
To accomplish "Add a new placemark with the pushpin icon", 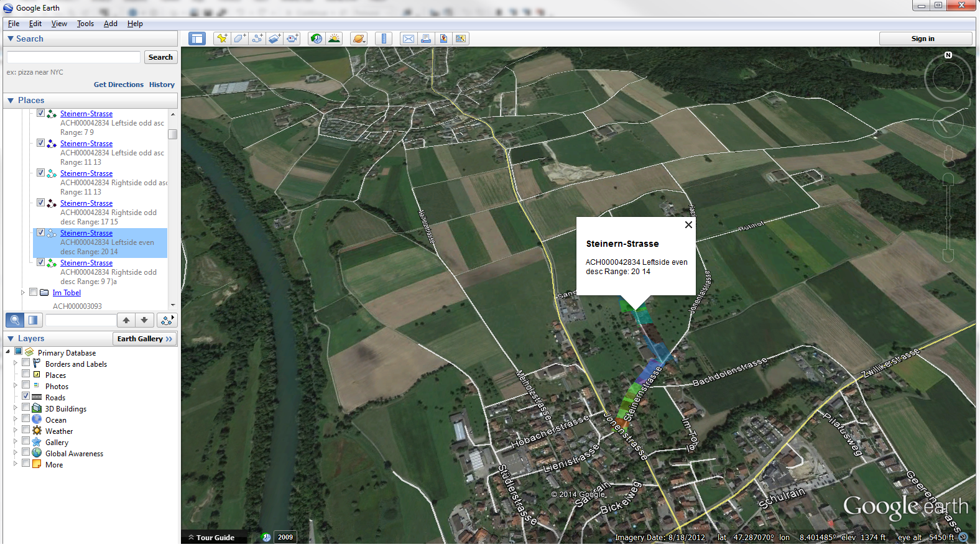I will click(222, 39).
